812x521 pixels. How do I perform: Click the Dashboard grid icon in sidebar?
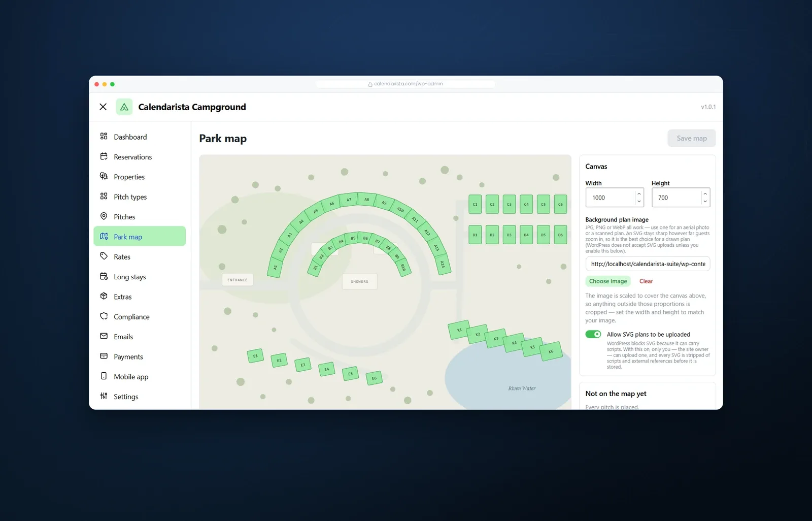click(x=104, y=136)
